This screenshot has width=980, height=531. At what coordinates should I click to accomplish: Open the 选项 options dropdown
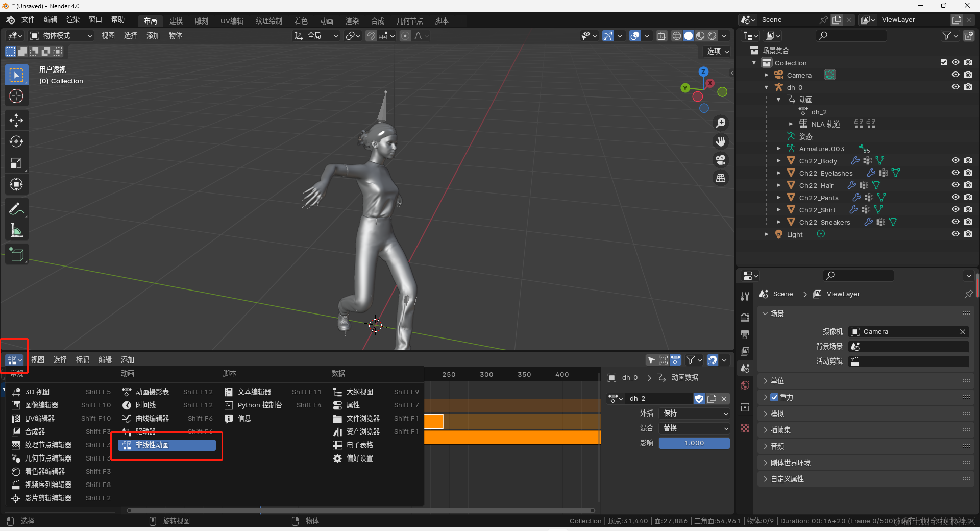[x=718, y=52]
